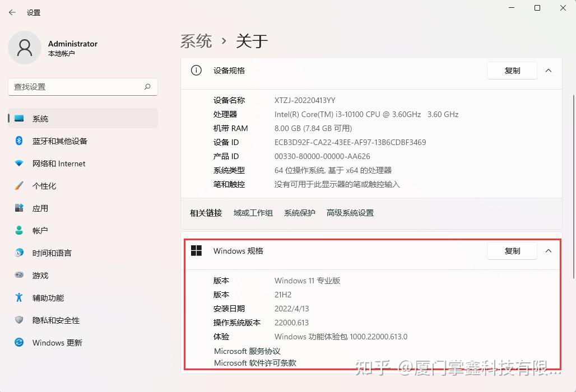This screenshot has height=392, width=576.
Task: Open the 高级系统设置 link
Action: (x=350, y=213)
